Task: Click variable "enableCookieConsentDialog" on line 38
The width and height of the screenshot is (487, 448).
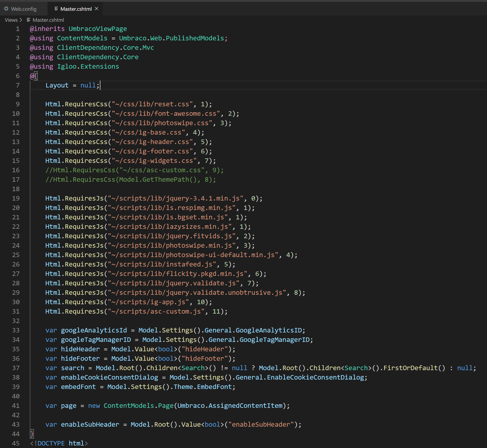Action: (109, 378)
